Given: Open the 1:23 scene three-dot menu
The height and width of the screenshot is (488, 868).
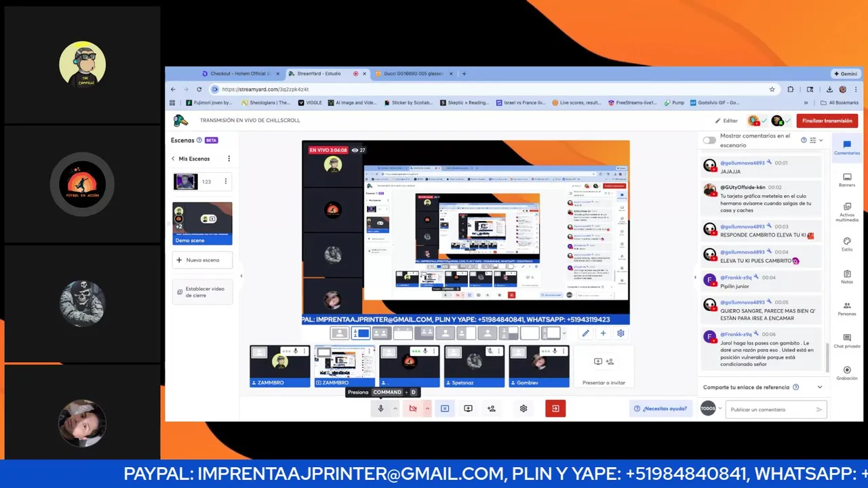Looking at the screenshot, I should point(226,182).
